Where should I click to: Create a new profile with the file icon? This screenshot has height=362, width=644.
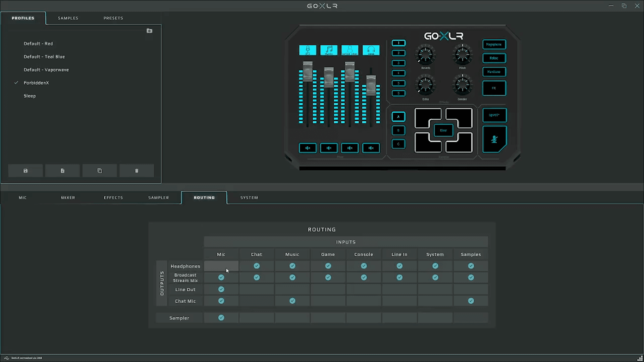(62, 171)
